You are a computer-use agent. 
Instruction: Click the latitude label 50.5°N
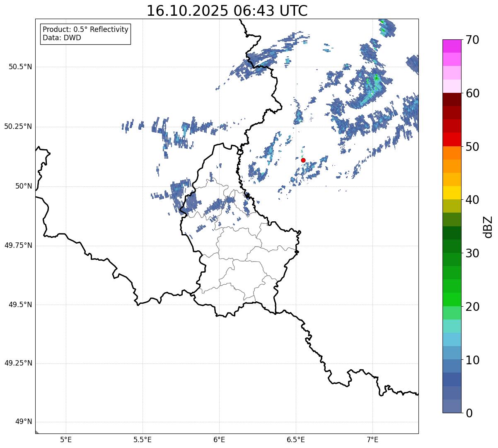(20, 67)
